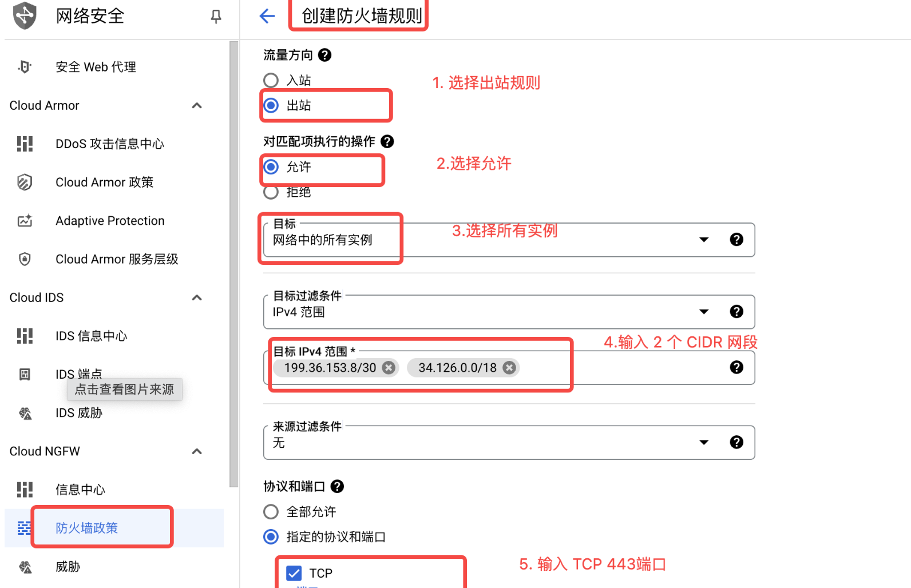Click the IDS 信息中心 dashboard icon

[25, 336]
